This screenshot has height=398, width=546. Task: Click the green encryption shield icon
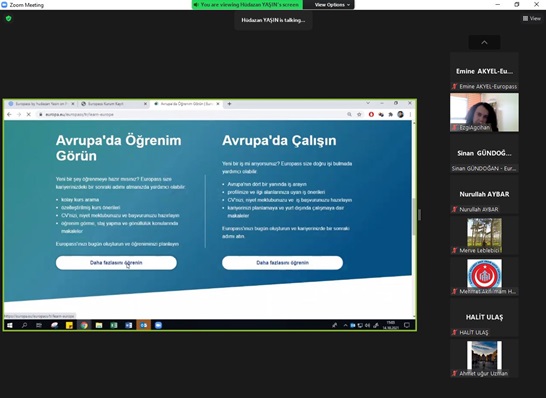tap(9, 18)
